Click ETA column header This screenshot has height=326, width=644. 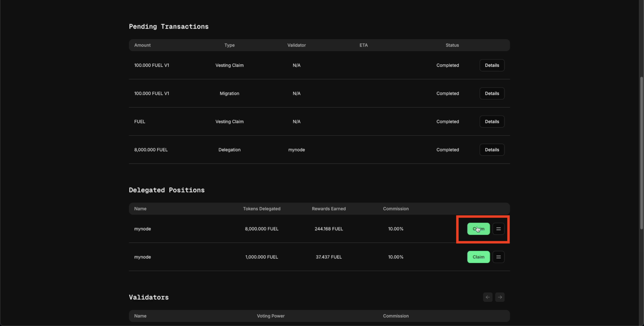pyautogui.click(x=364, y=45)
